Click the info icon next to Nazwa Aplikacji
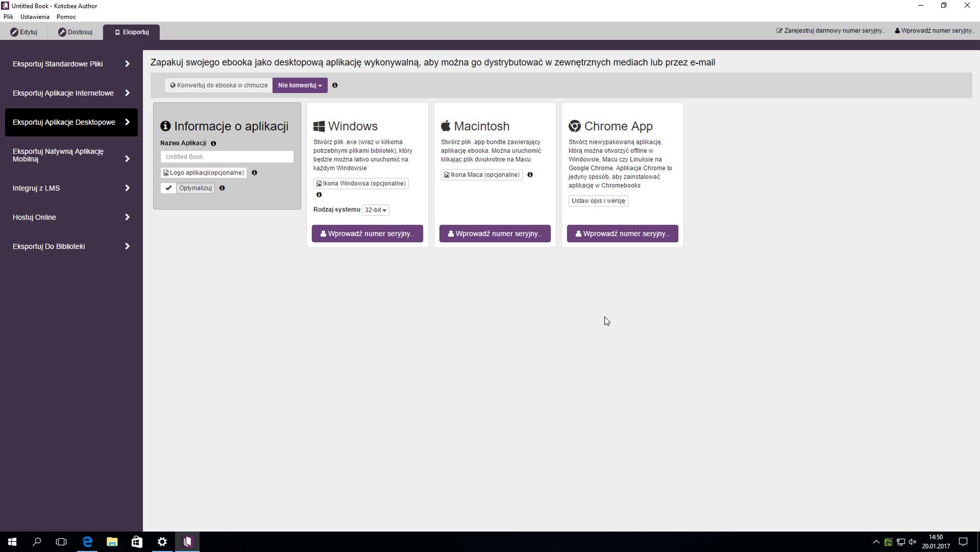 pyautogui.click(x=214, y=144)
